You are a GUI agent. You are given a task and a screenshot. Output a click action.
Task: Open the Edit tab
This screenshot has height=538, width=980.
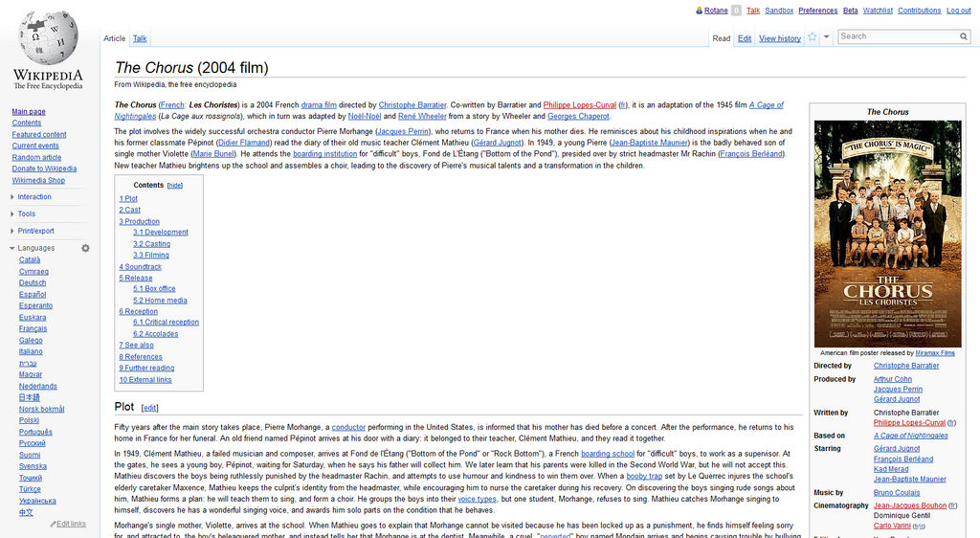745,38
